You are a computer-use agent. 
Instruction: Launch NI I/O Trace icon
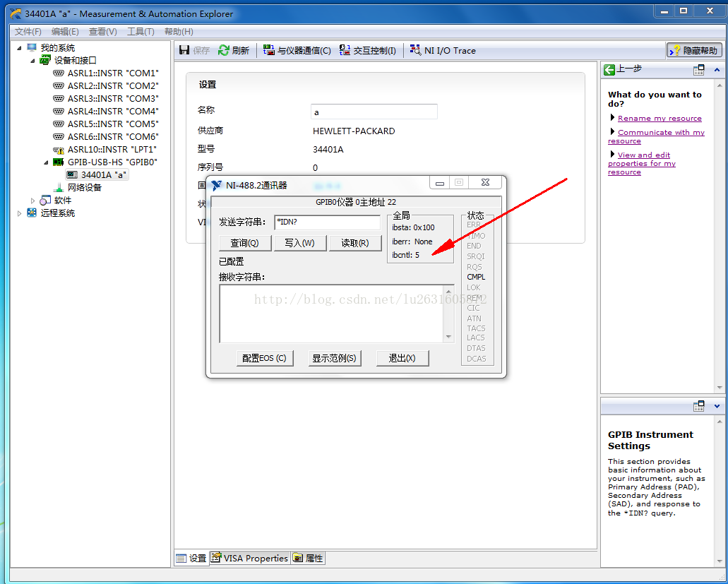pyautogui.click(x=415, y=49)
